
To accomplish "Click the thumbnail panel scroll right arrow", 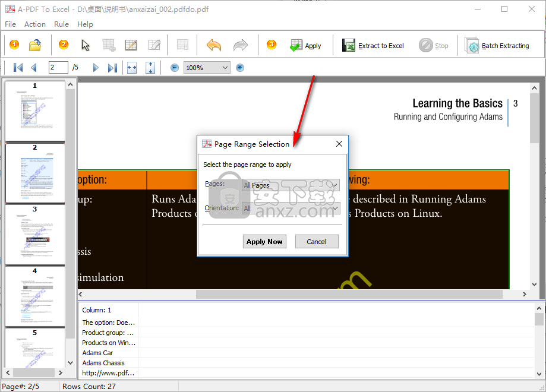I will 60,372.
